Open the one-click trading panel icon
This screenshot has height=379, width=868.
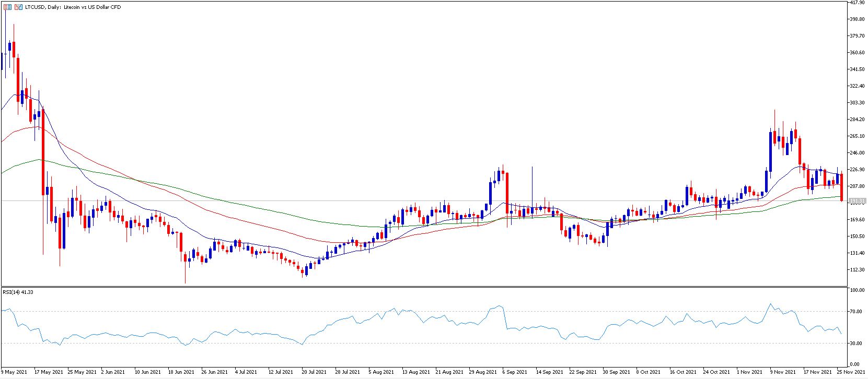(7, 7)
